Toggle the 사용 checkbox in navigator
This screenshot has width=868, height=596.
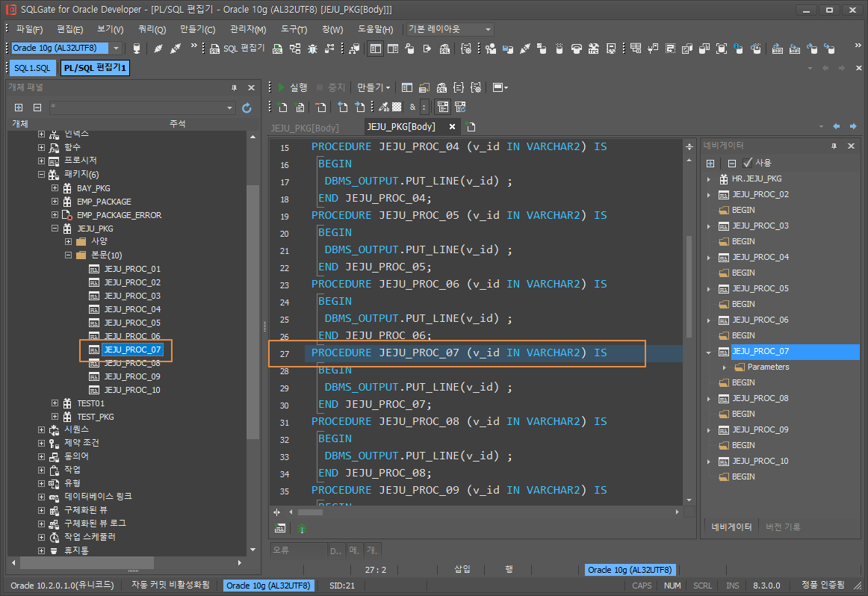(747, 163)
